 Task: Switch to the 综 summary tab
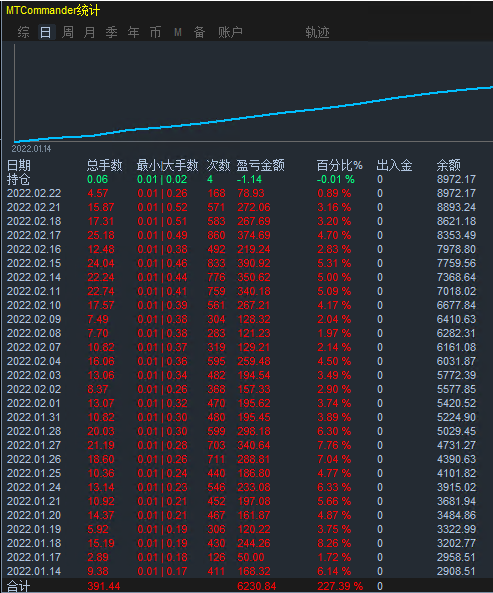pyautogui.click(x=23, y=32)
